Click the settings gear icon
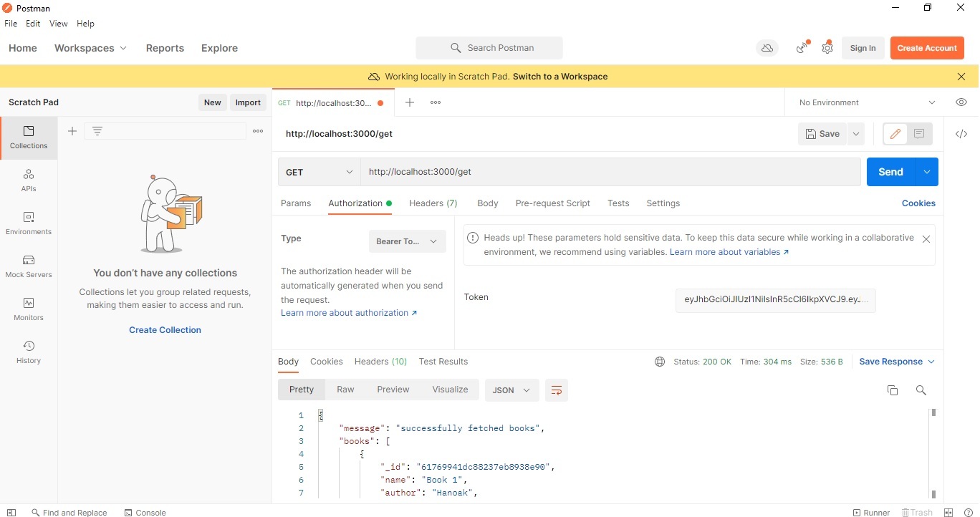The height and width of the screenshot is (517, 980). click(x=827, y=48)
